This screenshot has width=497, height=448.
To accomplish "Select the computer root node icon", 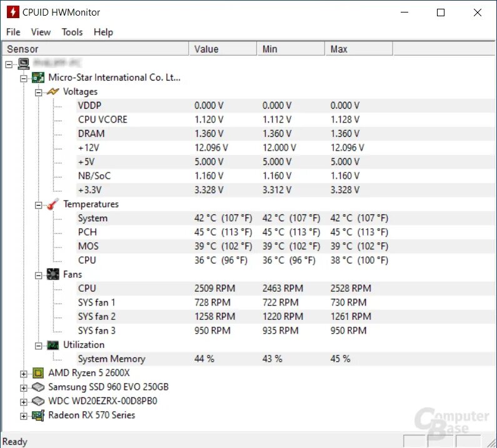I will (x=24, y=64).
